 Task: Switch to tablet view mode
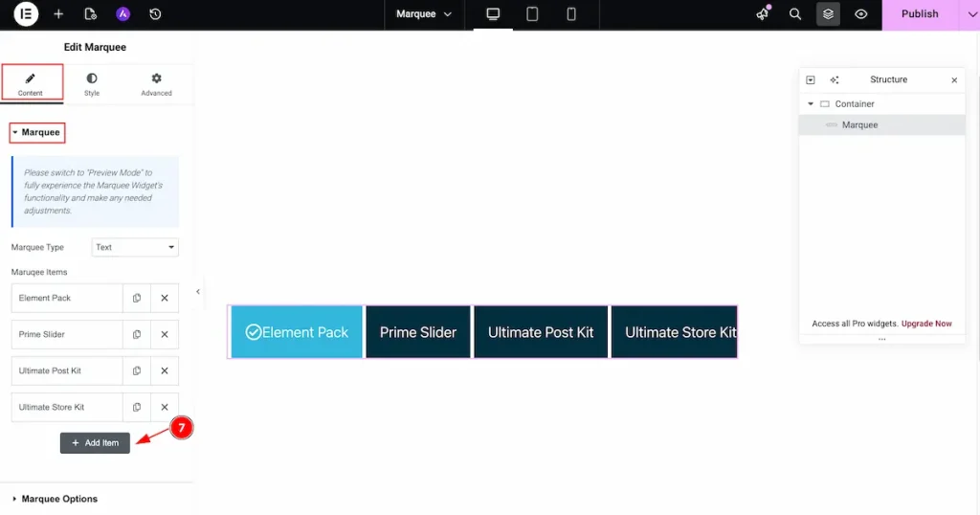(x=532, y=13)
